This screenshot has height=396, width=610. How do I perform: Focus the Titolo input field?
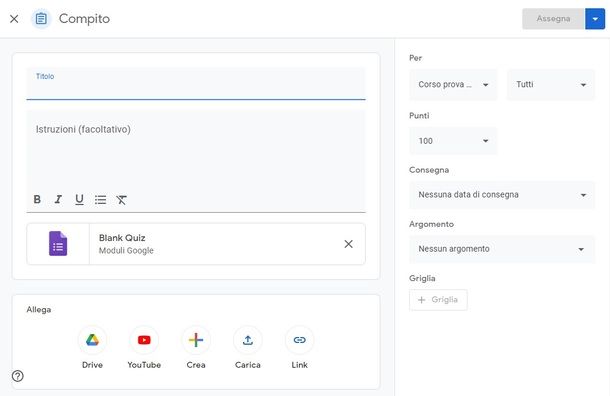[x=196, y=84]
